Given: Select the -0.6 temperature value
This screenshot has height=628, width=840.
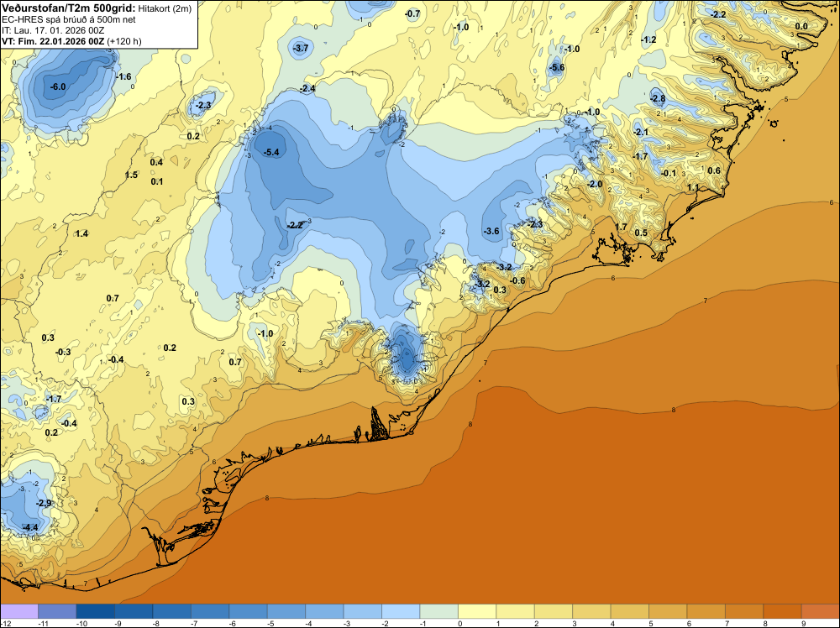Looking at the screenshot, I should [x=517, y=281].
